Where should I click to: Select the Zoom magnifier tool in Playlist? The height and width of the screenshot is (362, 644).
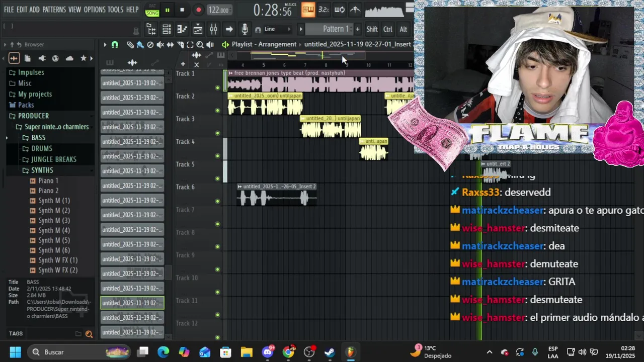(x=200, y=45)
